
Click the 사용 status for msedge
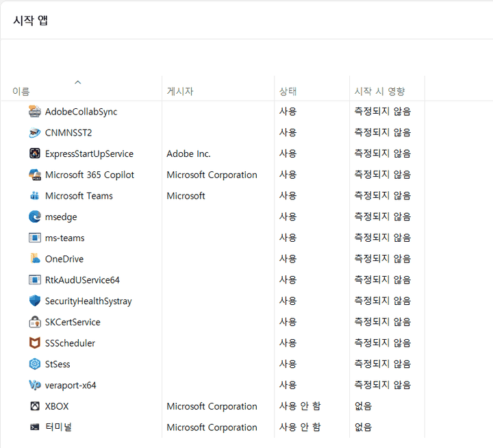tap(288, 216)
